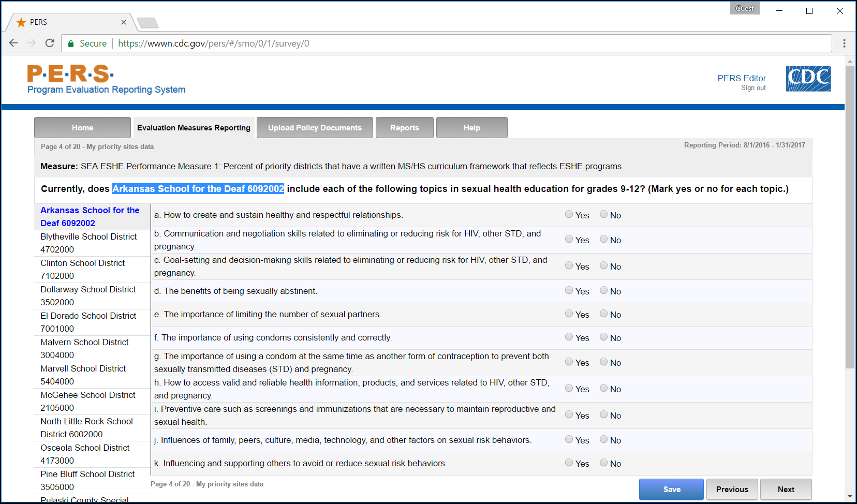Click the Next button

[786, 489]
